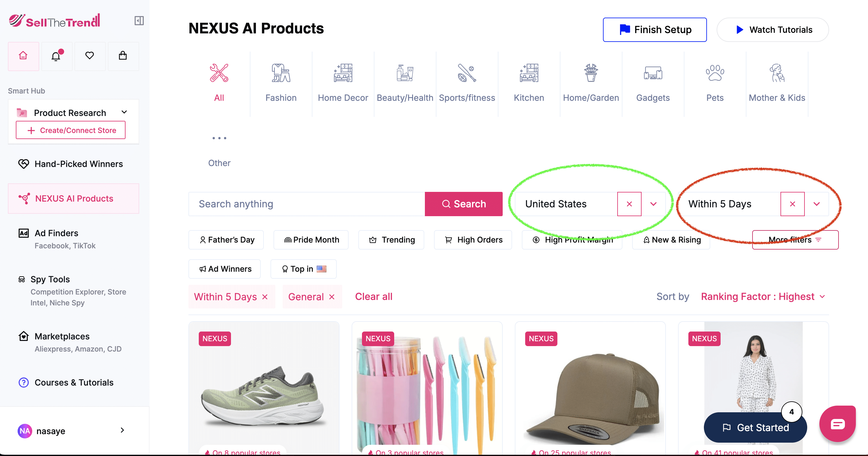Viewport: 868px width, 456px height.
Task: Select the Gadgets category icon
Action: pos(653,73)
